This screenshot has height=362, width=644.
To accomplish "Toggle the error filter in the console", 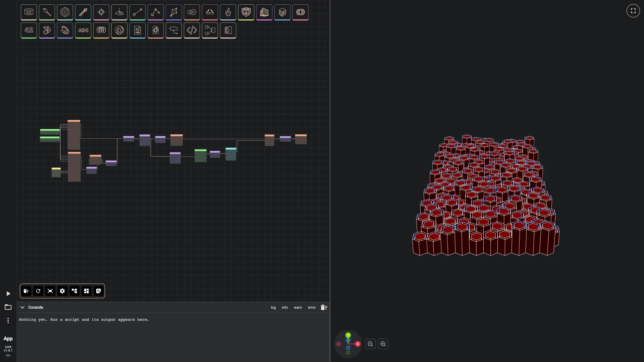I will [312, 307].
